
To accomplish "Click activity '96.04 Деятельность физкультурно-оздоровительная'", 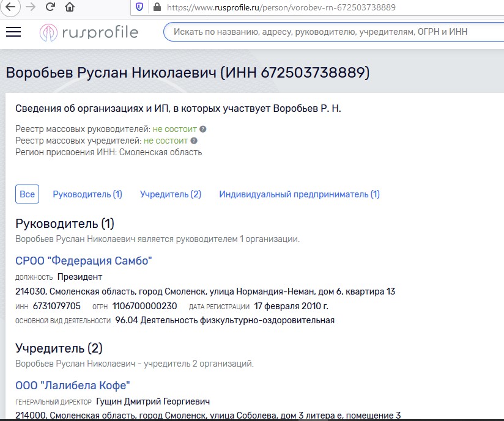I will pyautogui.click(x=225, y=321).
